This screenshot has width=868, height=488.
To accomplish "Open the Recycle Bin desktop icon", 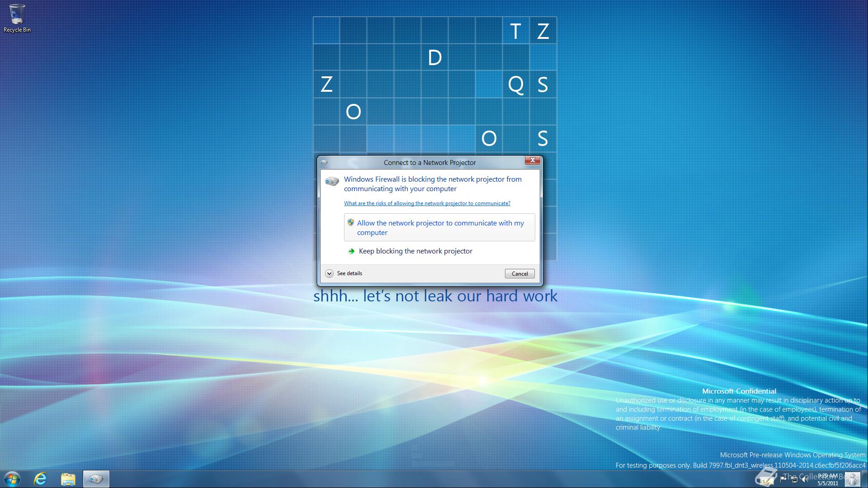I will [x=17, y=18].
